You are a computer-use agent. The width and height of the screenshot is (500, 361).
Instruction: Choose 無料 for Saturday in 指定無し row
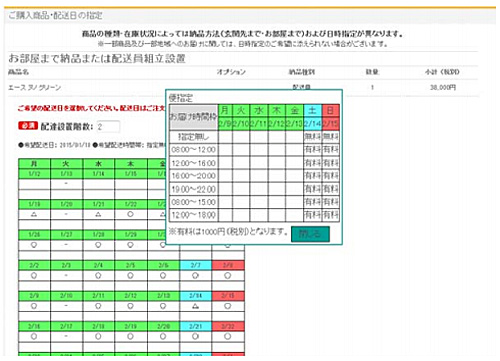point(313,137)
